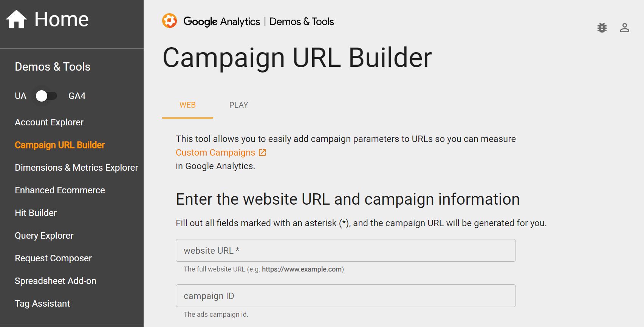Click the bug report icon
The height and width of the screenshot is (327, 644).
pos(602,28)
